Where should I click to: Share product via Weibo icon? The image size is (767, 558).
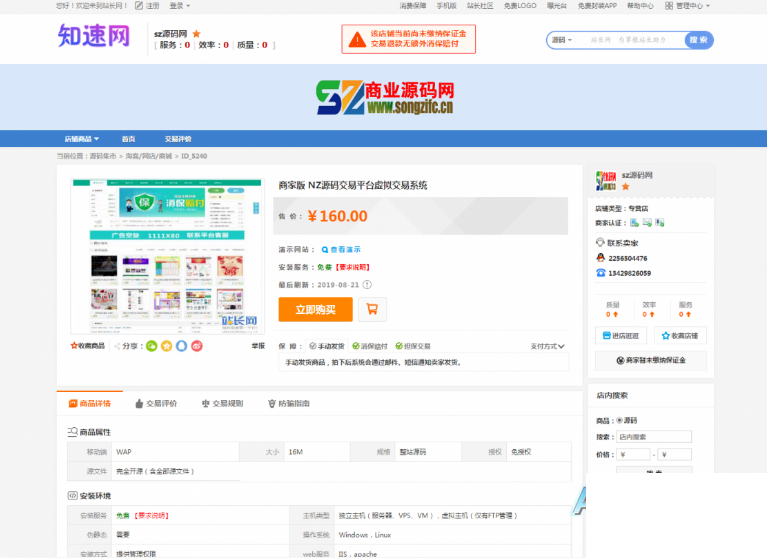coord(197,346)
